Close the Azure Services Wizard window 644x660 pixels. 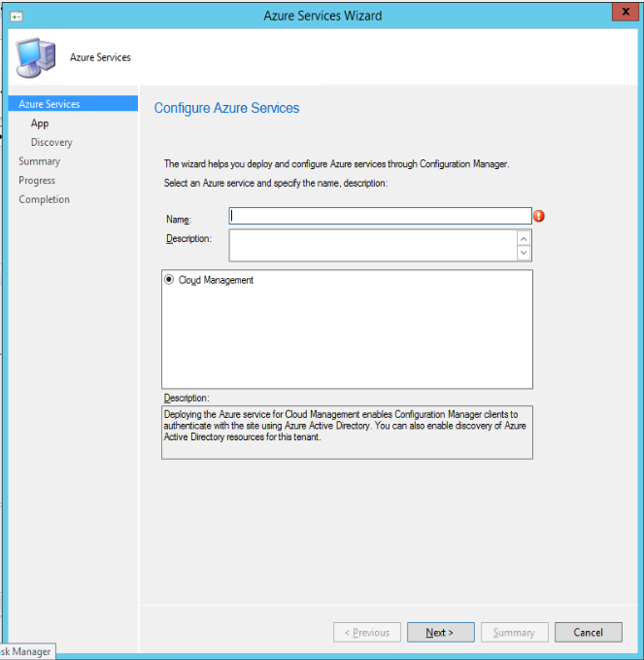626,12
